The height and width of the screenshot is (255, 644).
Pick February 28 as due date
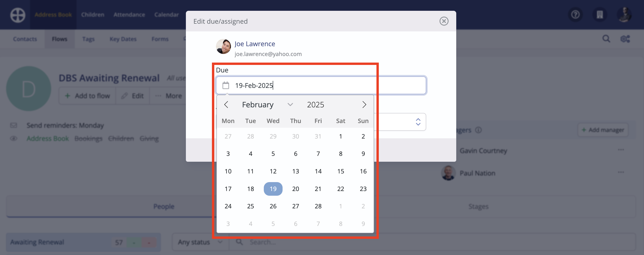pos(318,206)
